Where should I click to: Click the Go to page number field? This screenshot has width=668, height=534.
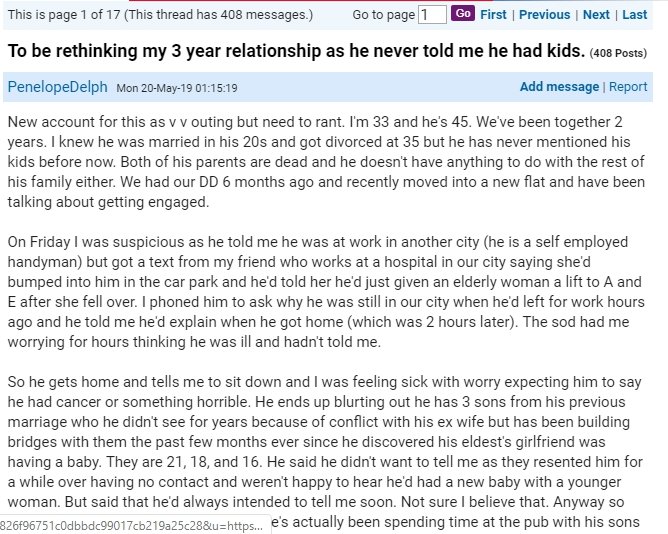[x=432, y=15]
